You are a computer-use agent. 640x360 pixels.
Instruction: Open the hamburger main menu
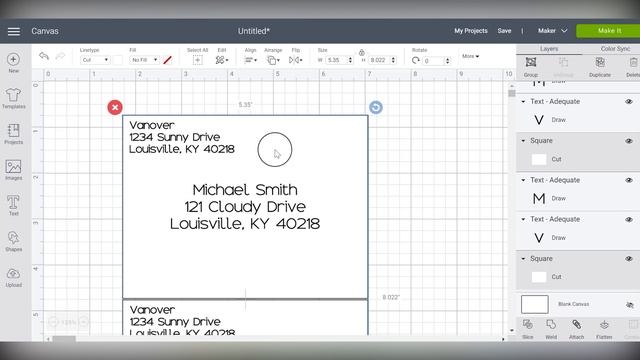point(13,31)
